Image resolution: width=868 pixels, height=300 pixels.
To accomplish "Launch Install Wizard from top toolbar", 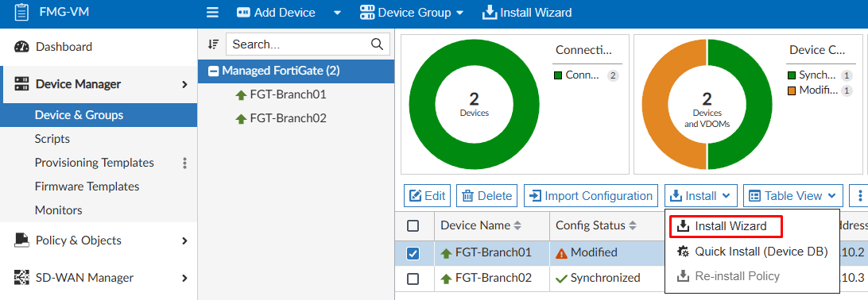I will point(527,12).
